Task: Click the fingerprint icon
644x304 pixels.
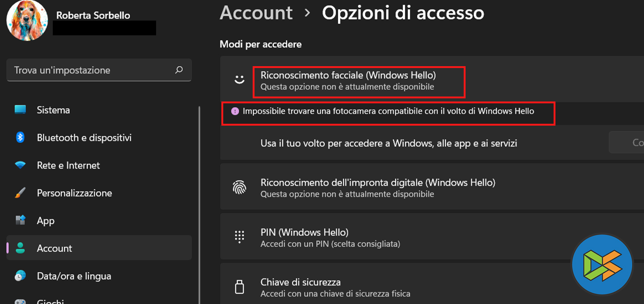Action: [x=240, y=187]
